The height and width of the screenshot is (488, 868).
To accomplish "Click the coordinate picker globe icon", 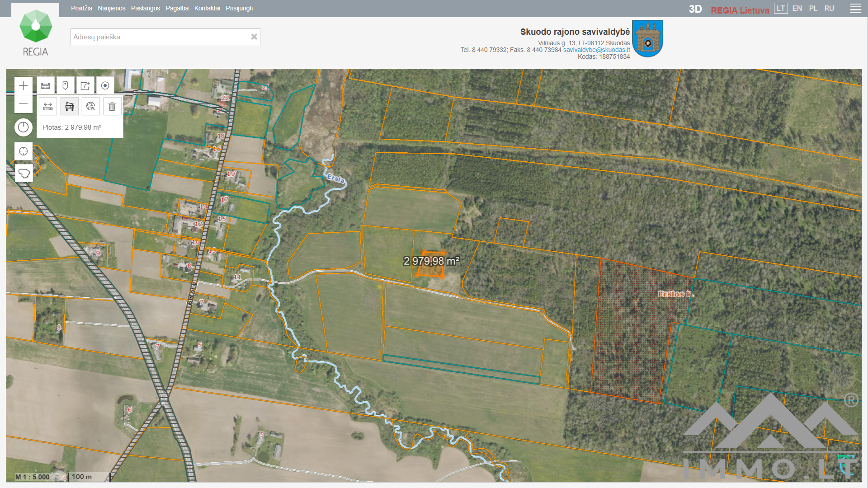I will pos(91,106).
